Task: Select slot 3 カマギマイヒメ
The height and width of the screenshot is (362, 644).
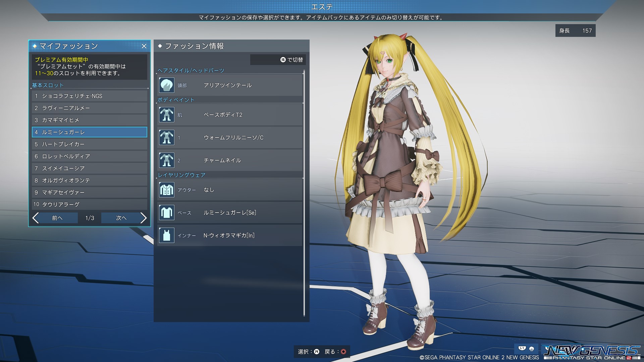Action: tap(90, 120)
